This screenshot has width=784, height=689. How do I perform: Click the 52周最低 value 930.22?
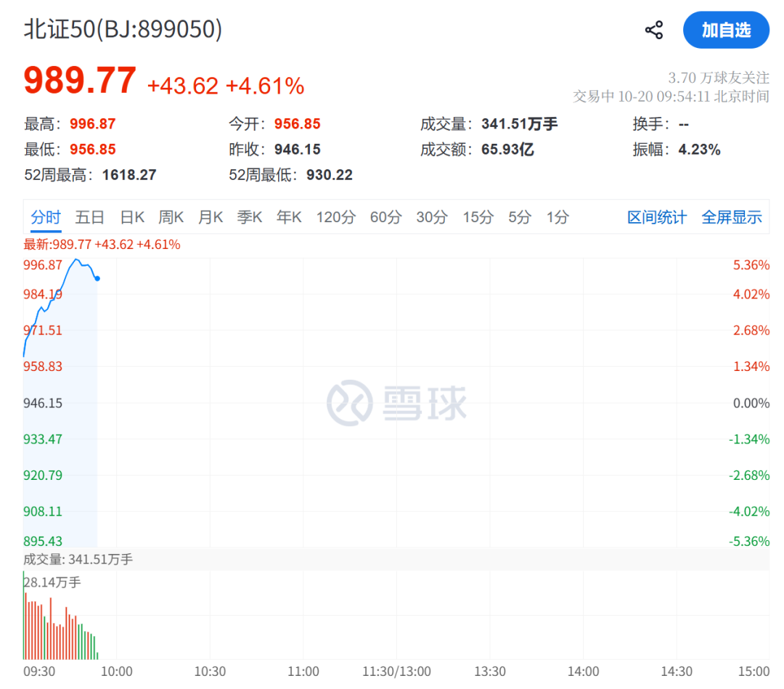(330, 174)
